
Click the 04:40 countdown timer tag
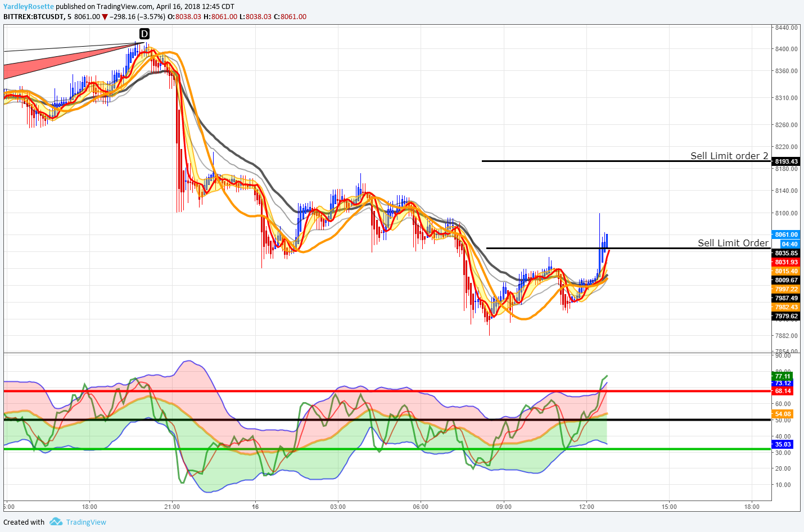tap(789, 244)
